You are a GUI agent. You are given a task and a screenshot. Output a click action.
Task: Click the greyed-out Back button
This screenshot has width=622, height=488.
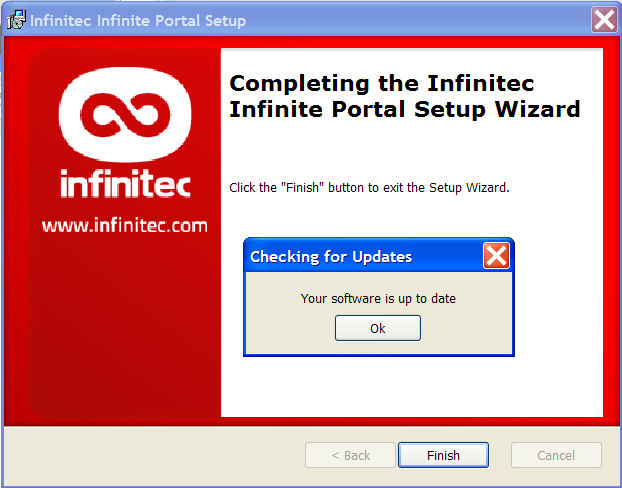[351, 455]
